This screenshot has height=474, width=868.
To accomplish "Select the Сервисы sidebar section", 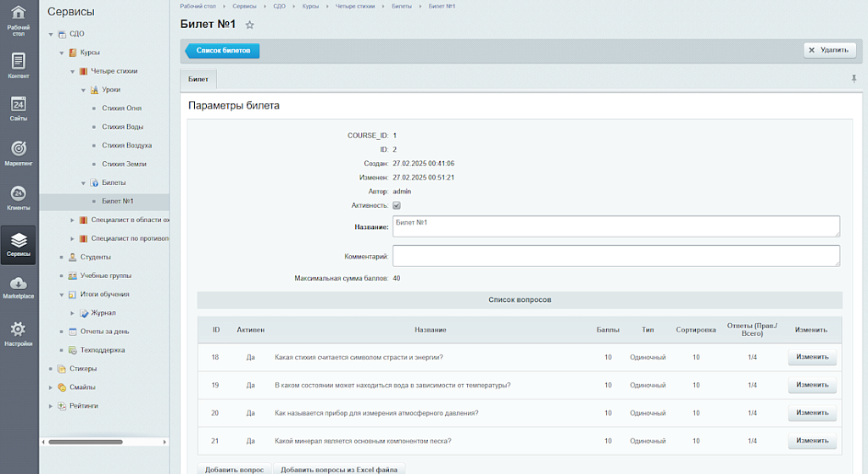I will coord(19,244).
